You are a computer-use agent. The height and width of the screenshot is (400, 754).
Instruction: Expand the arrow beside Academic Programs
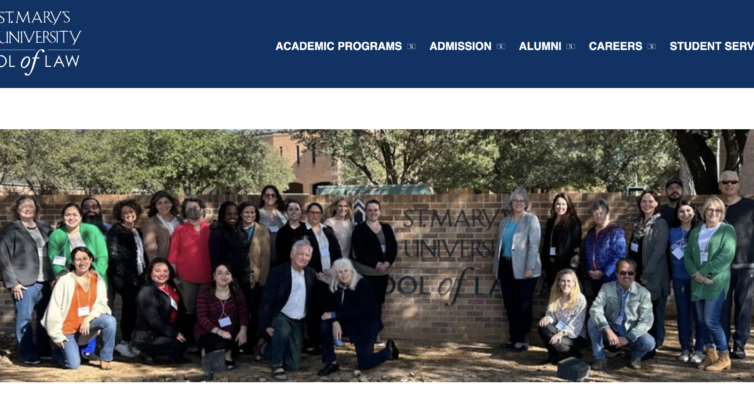[x=411, y=47]
